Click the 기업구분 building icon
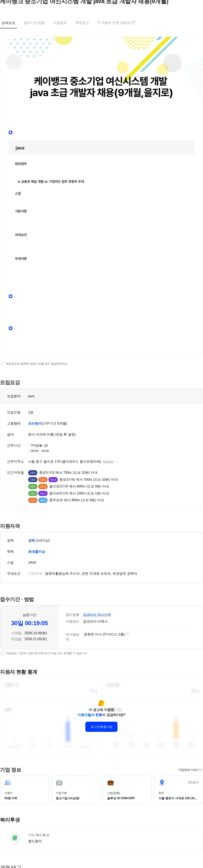Screen dimensions: 203x868 [59, 782]
